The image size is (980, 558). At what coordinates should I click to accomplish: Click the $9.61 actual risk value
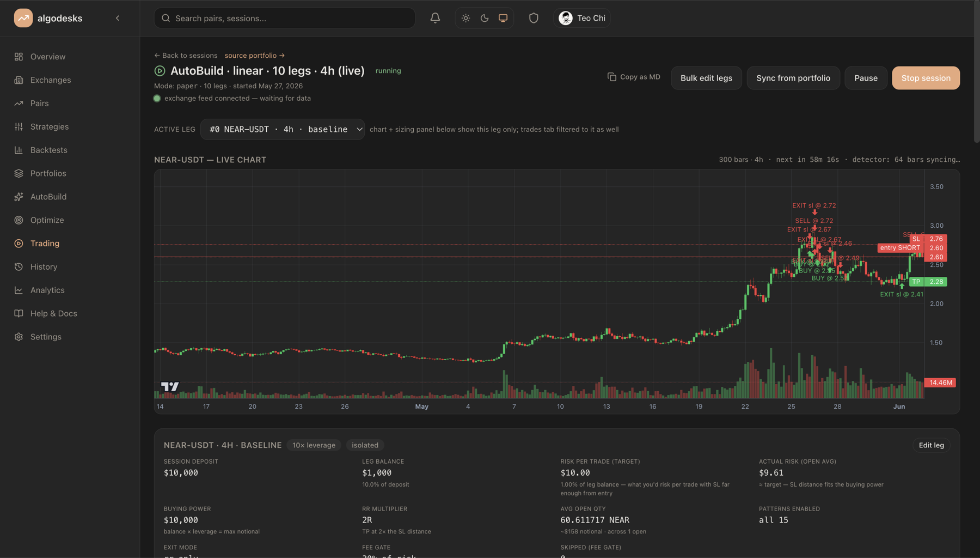click(x=771, y=473)
